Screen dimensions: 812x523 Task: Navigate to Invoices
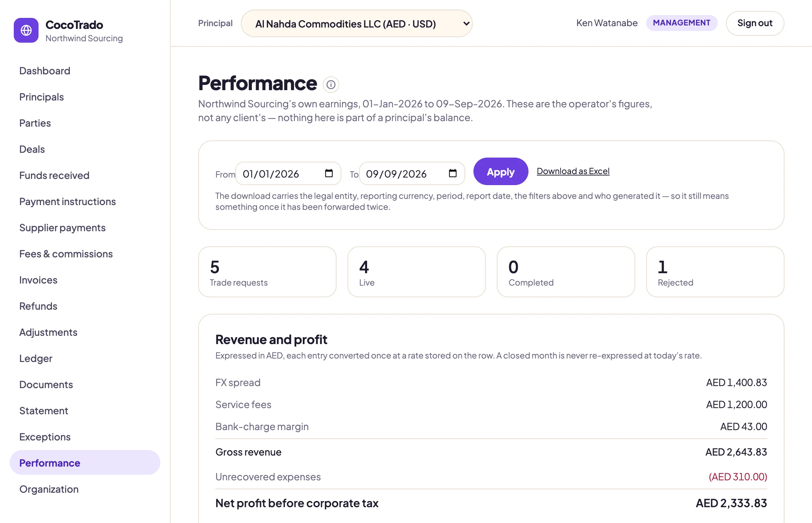[x=38, y=280]
